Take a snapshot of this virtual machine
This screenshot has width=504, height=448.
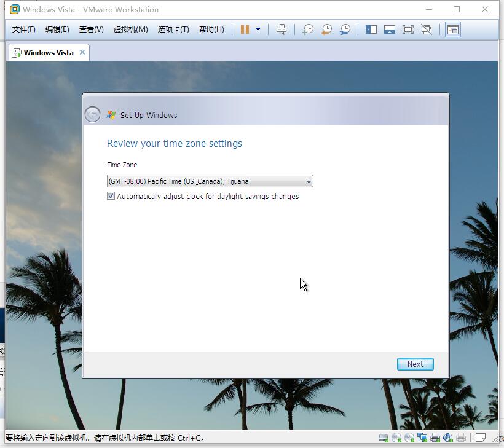(x=308, y=29)
